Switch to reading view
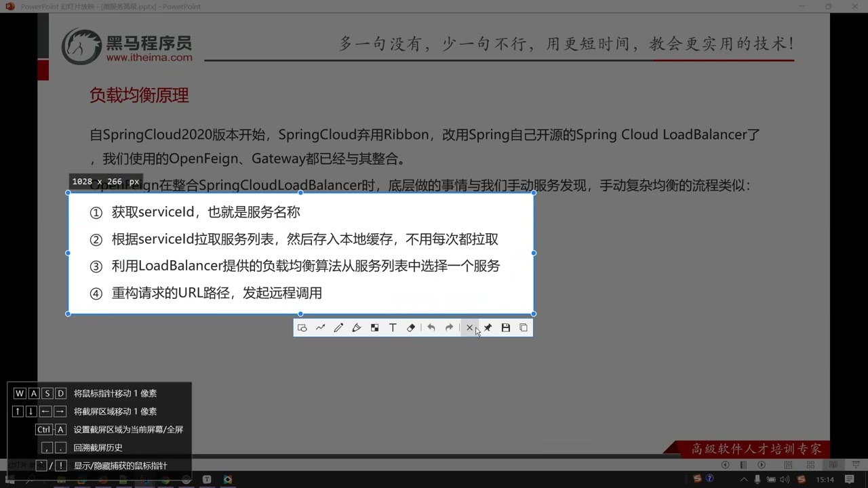 834,465
